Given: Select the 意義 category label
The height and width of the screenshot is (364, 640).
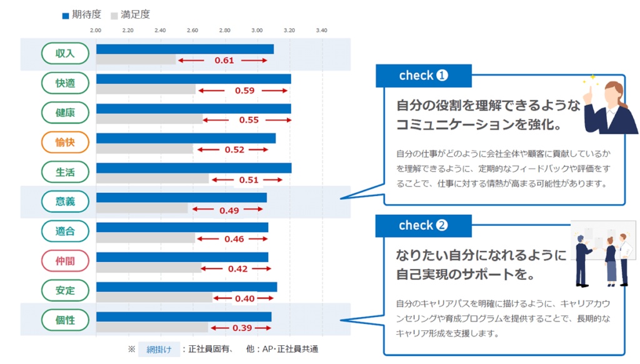Looking at the screenshot, I should pos(65,202).
